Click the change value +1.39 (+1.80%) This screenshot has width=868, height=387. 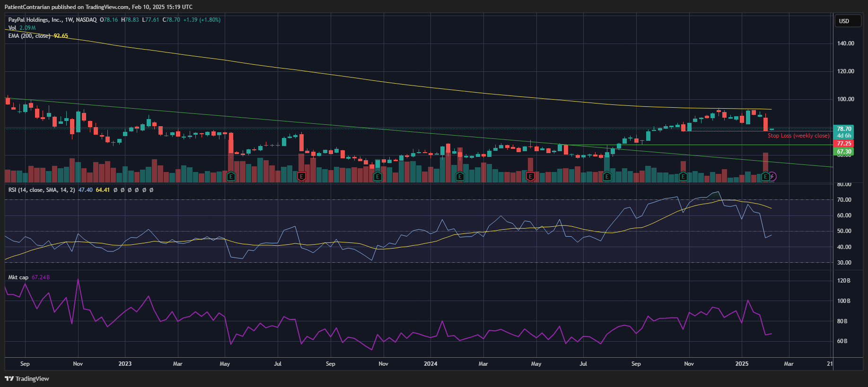[x=202, y=20]
